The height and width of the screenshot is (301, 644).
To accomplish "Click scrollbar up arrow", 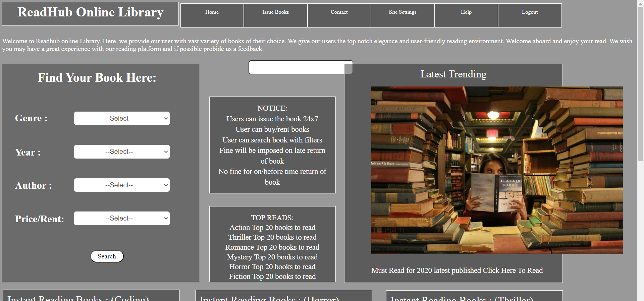I will click(x=640, y=3).
